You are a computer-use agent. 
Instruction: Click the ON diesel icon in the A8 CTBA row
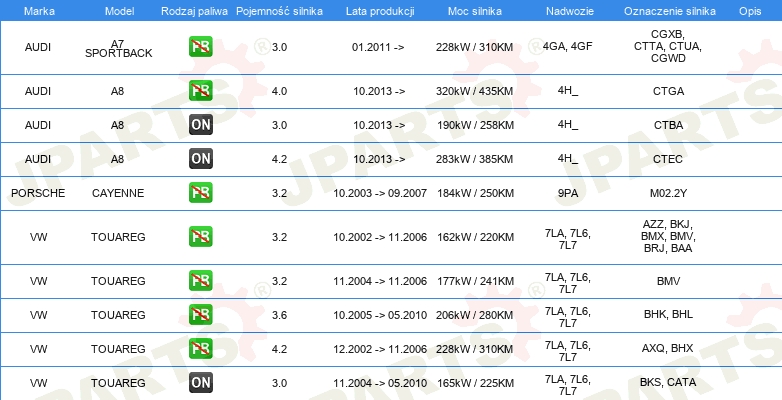(200, 125)
